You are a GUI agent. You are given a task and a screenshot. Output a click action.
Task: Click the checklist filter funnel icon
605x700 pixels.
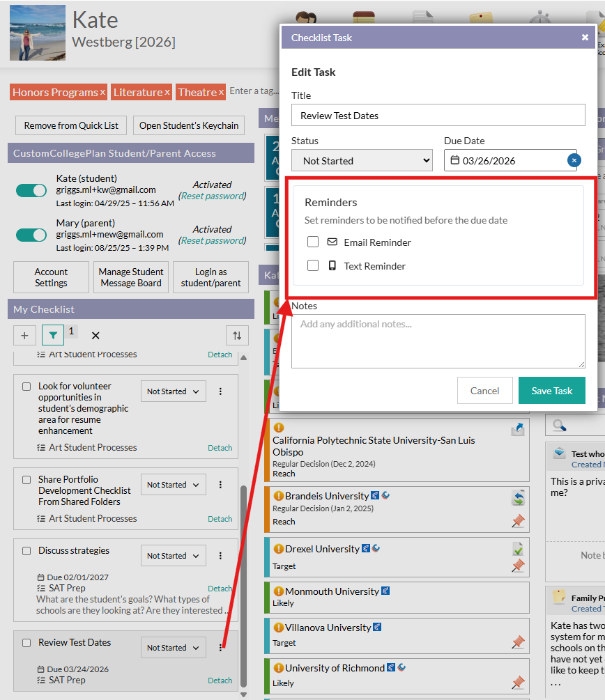tap(53, 335)
